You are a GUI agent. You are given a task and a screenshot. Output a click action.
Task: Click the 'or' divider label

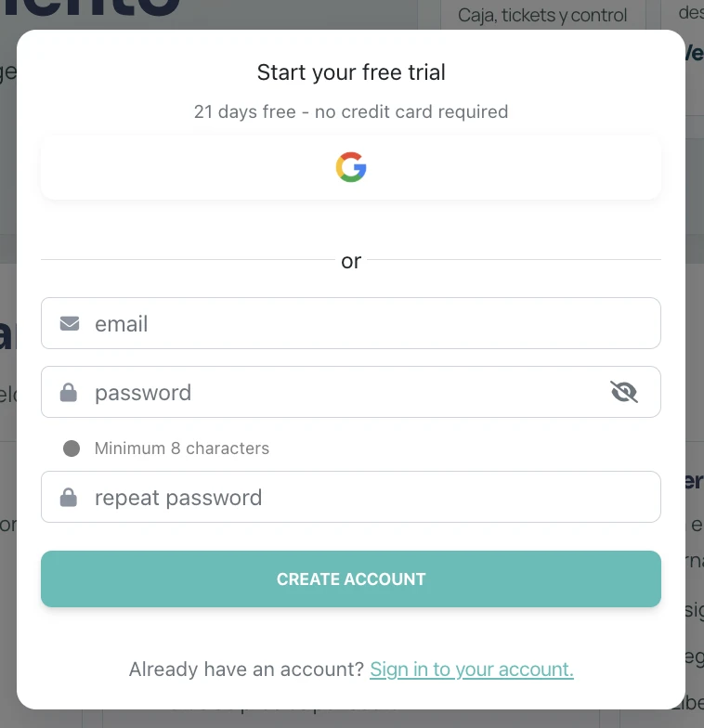pyautogui.click(x=351, y=261)
